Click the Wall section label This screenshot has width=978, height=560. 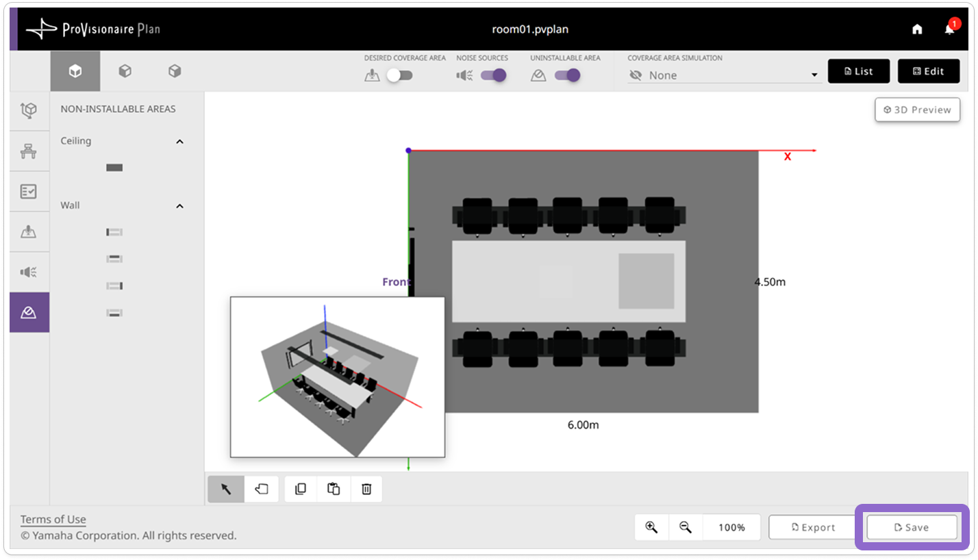point(70,205)
